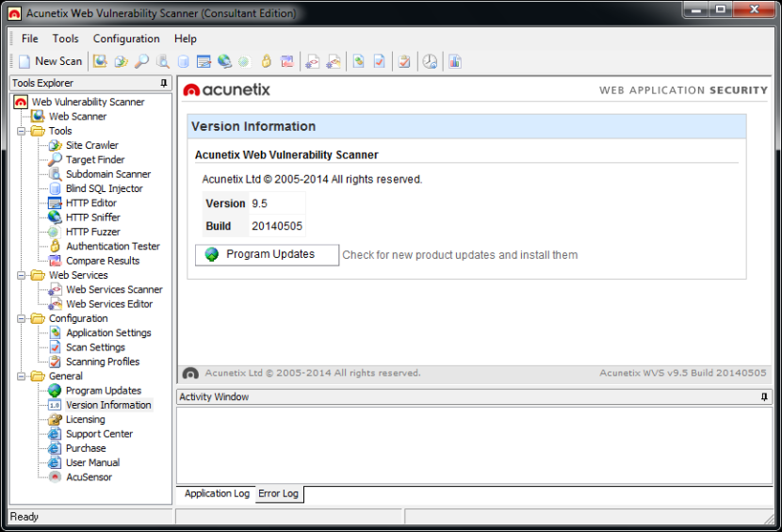Collapse the Web Services folder

coord(21,275)
